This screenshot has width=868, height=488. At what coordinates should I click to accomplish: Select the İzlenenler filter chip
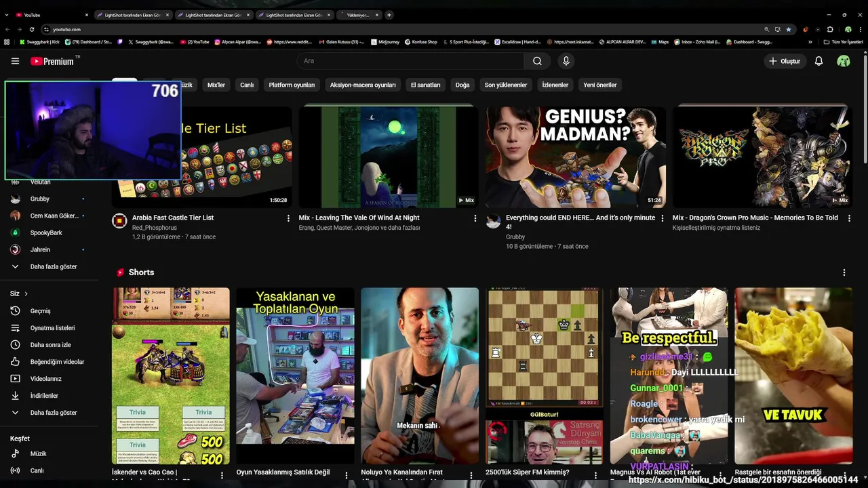point(555,85)
